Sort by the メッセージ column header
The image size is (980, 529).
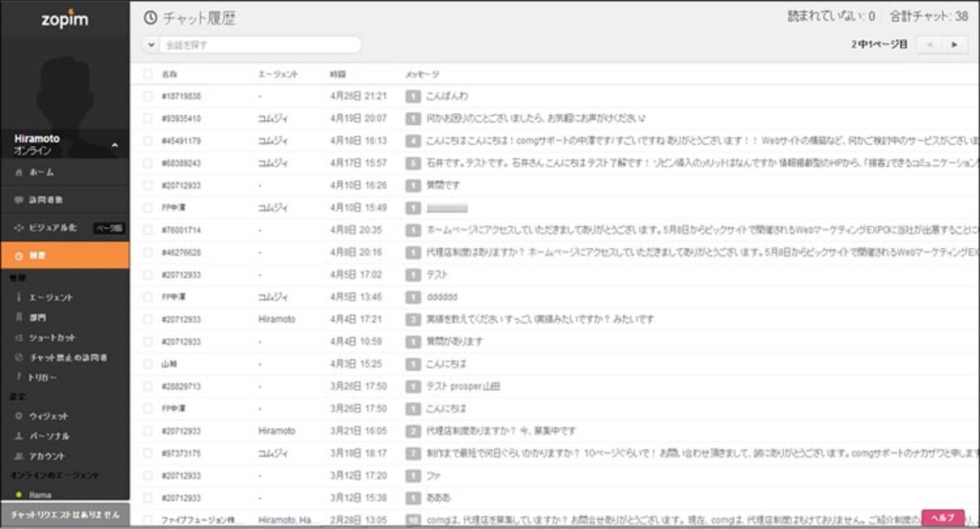422,74
